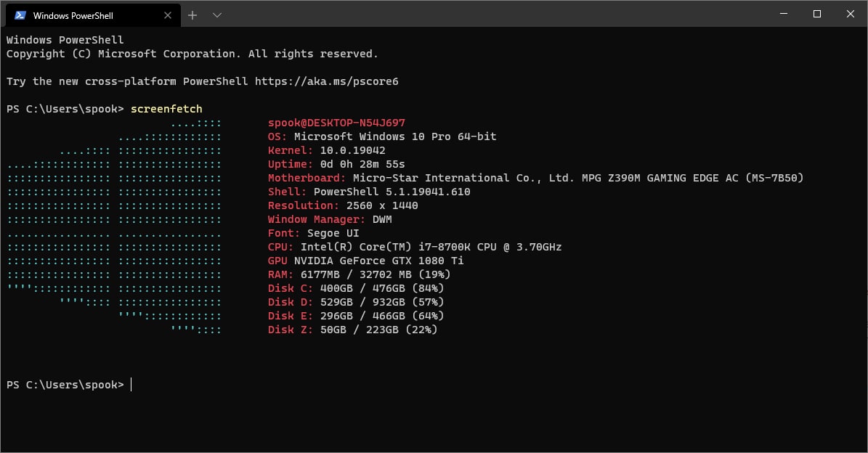Click the Windows logo ASCII art
Viewport: 868px width, 453px height.
click(x=114, y=226)
